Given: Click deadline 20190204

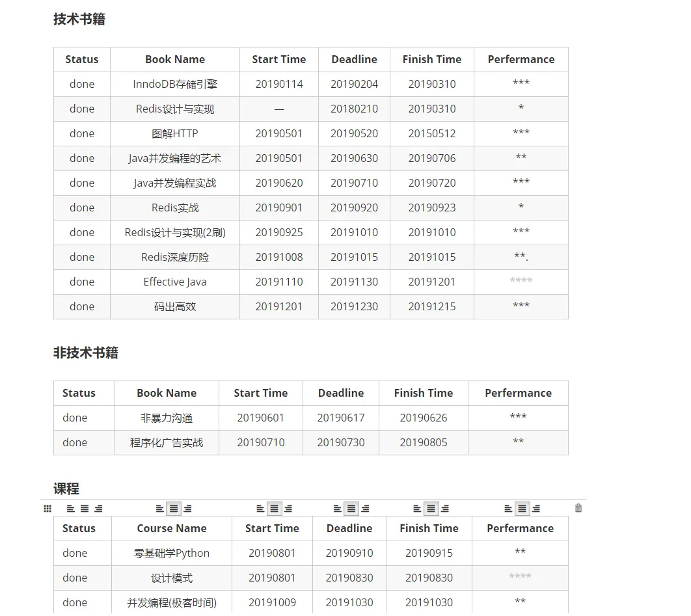Looking at the screenshot, I should coord(355,84).
